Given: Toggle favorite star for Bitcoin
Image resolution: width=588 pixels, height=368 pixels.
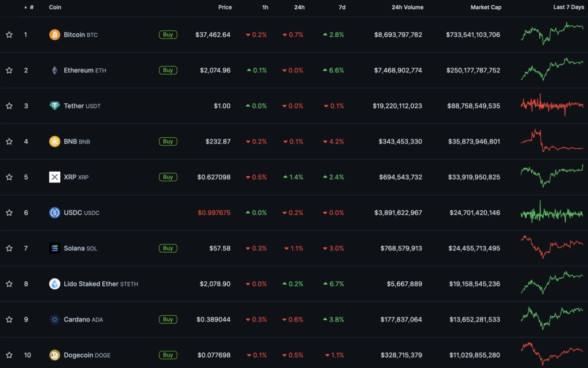Looking at the screenshot, I should pyautogui.click(x=9, y=34).
